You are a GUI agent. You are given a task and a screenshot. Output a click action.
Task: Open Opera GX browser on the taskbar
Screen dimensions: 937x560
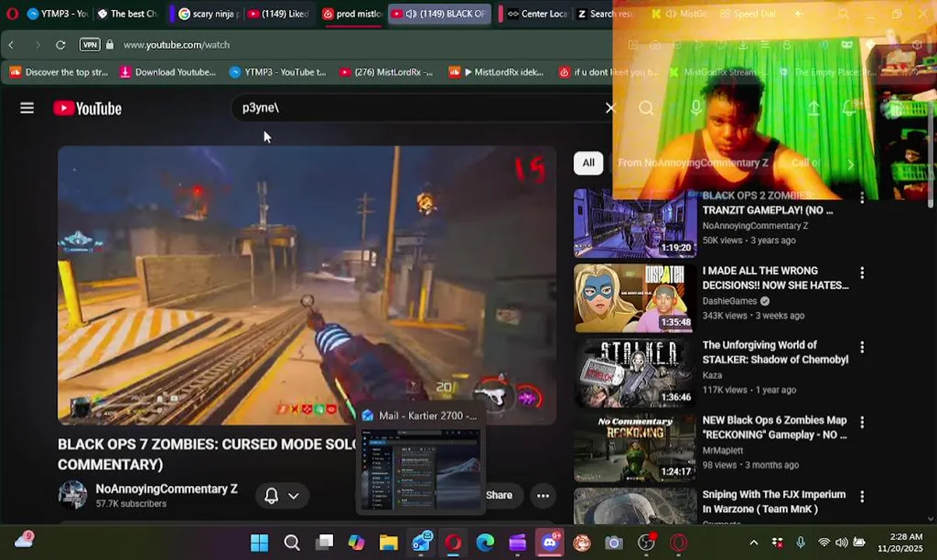[453, 542]
